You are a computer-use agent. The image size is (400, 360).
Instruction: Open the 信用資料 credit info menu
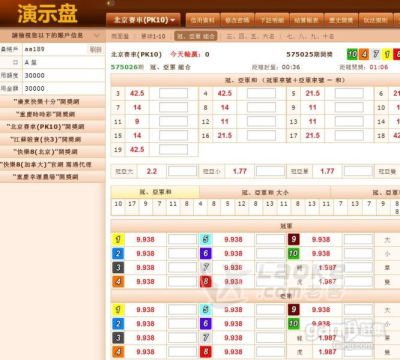pyautogui.click(x=202, y=20)
